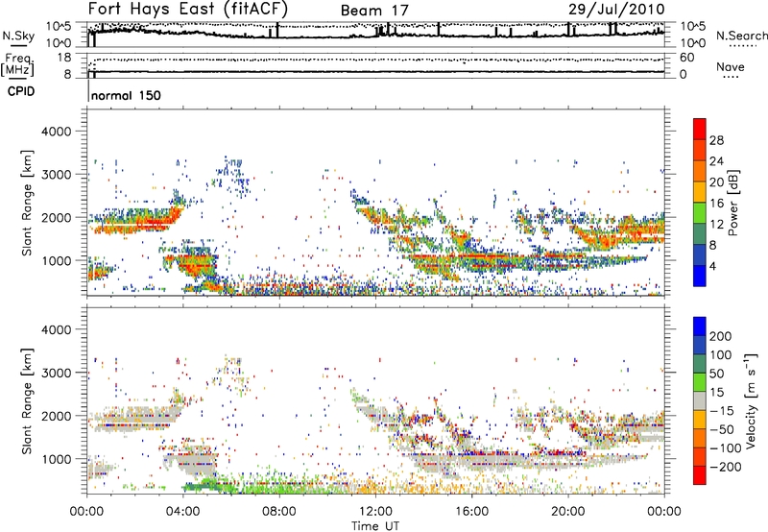
Task: Click the '12:00' time tick label
Action: [x=375, y=512]
